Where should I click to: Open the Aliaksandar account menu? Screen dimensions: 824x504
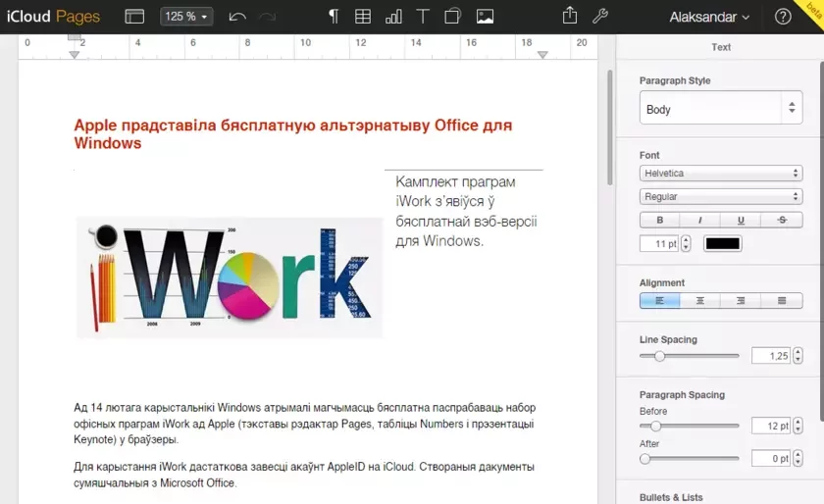[x=709, y=17]
